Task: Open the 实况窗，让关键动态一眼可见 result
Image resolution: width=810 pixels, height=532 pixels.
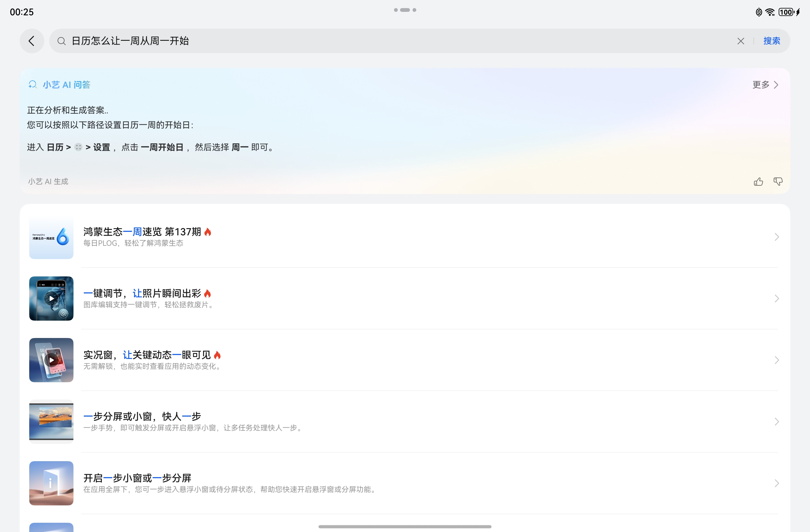Action: (x=147, y=355)
